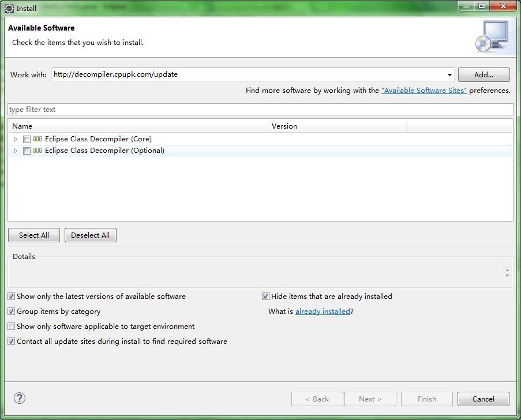Click the Version column header
This screenshot has height=420, width=521.
click(x=338, y=126)
